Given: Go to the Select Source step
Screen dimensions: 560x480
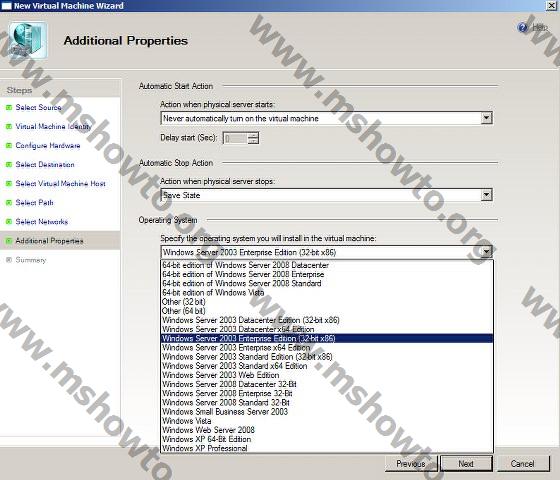Looking at the screenshot, I should (x=38, y=107).
